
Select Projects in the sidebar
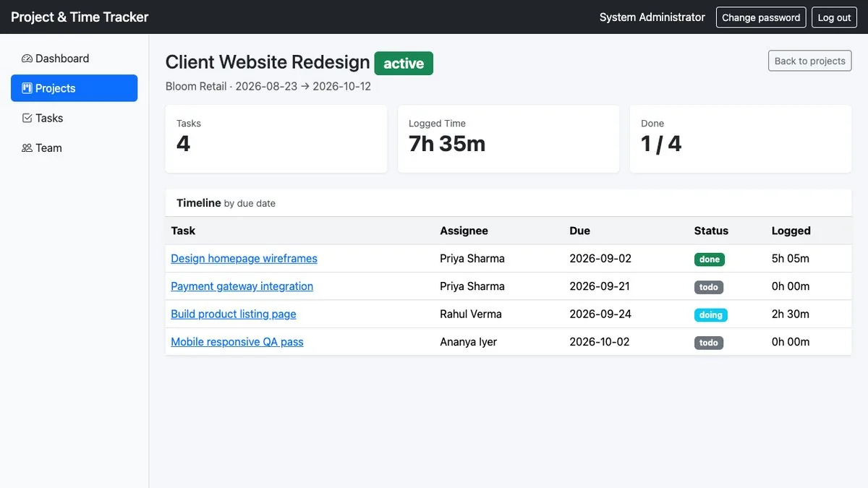tap(74, 88)
